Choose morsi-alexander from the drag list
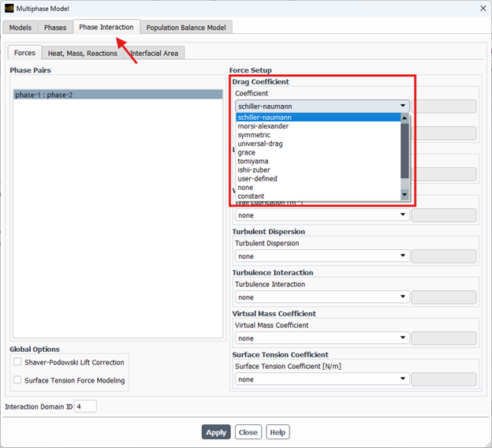This screenshot has height=448, width=492. pyautogui.click(x=263, y=126)
